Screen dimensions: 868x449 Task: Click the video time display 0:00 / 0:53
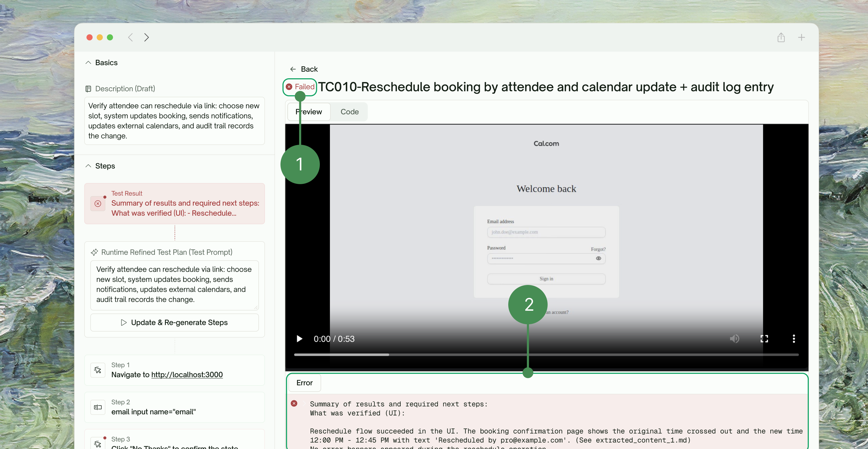pyautogui.click(x=334, y=339)
